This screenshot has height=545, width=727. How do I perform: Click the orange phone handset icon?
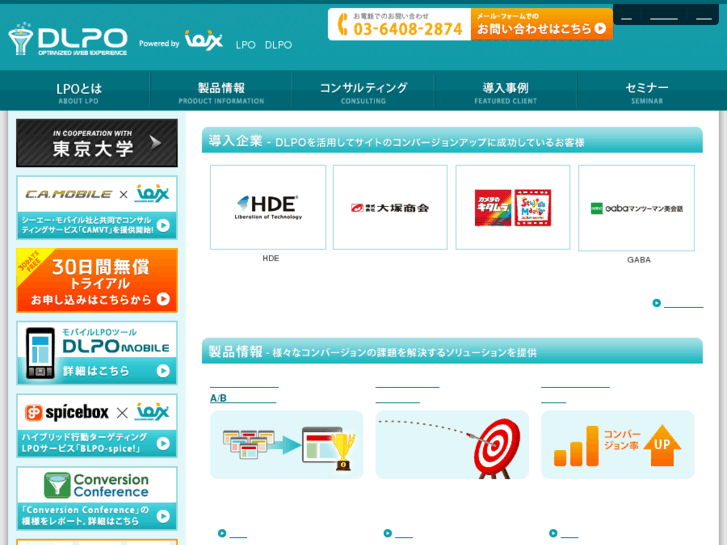pyautogui.click(x=343, y=25)
